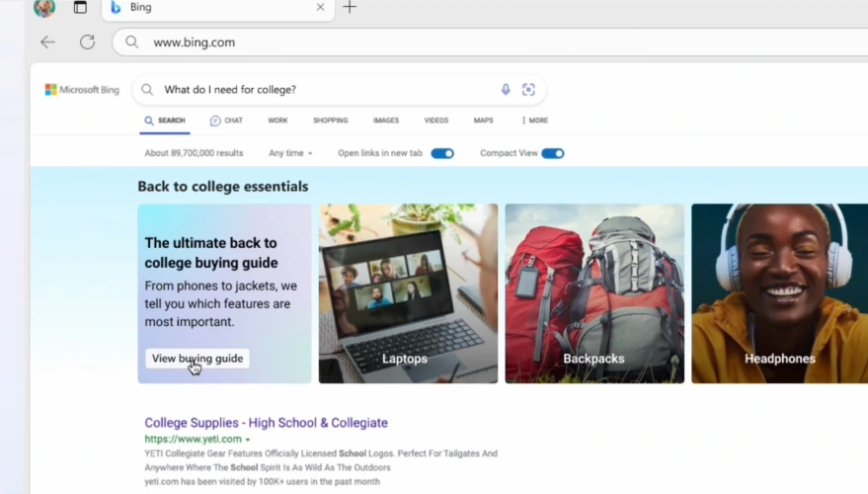Switch to the Chat tab

click(226, 121)
